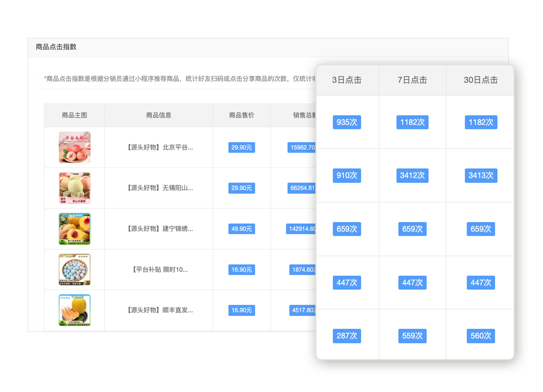Click the Pinggu peach product thumbnail
Screen dimensions: 543x392
point(75,147)
